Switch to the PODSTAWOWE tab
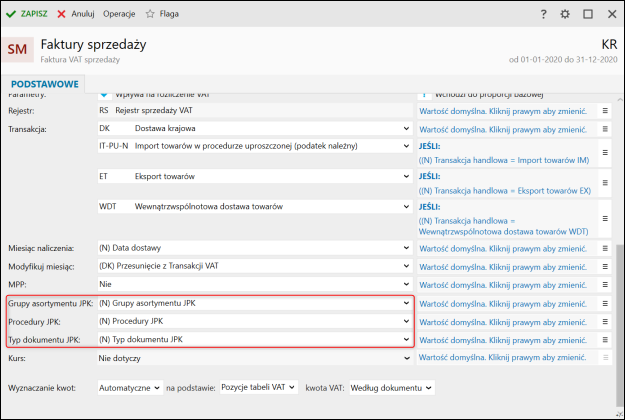This screenshot has width=625, height=420. (x=44, y=83)
